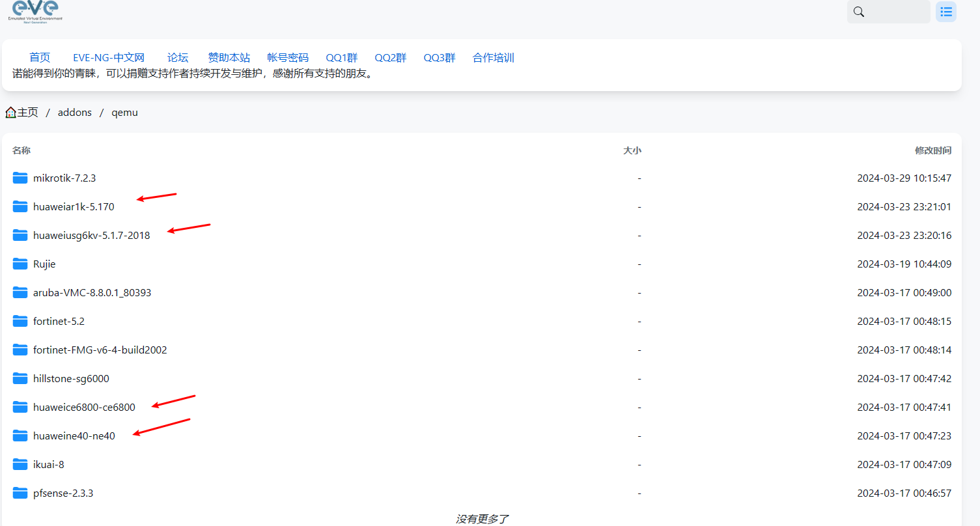Open the mikrotik-7.2.3 folder name
980x526 pixels.
pyautogui.click(x=64, y=178)
